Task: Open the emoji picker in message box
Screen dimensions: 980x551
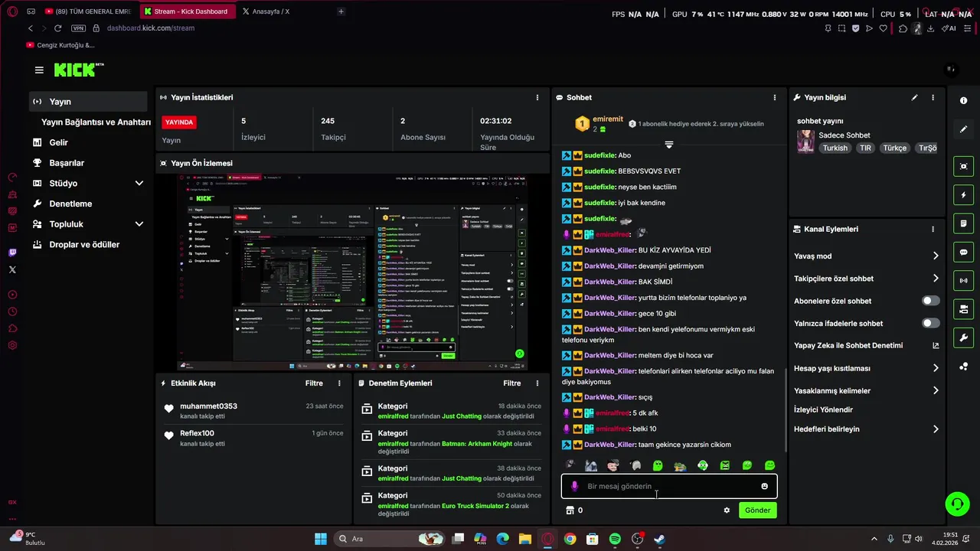Action: (x=764, y=486)
